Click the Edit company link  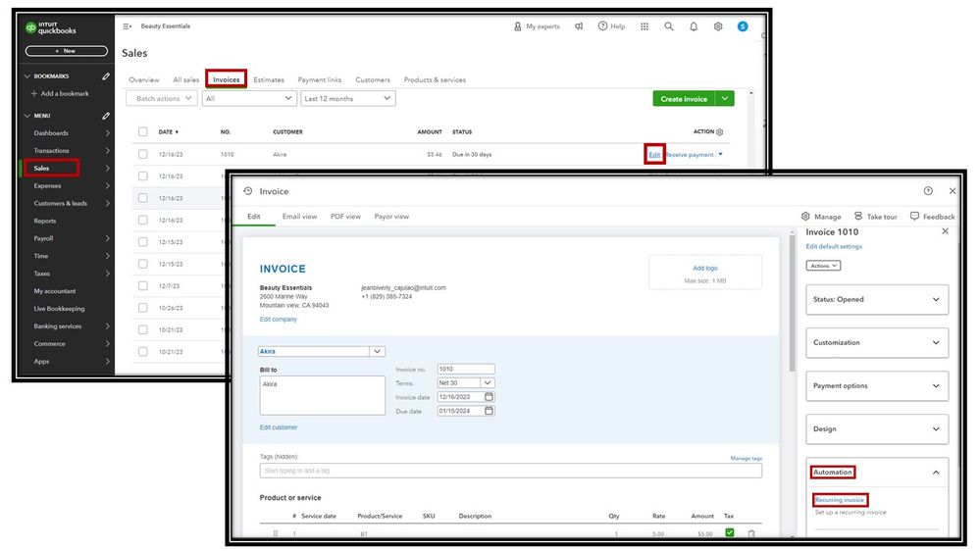[x=279, y=320]
